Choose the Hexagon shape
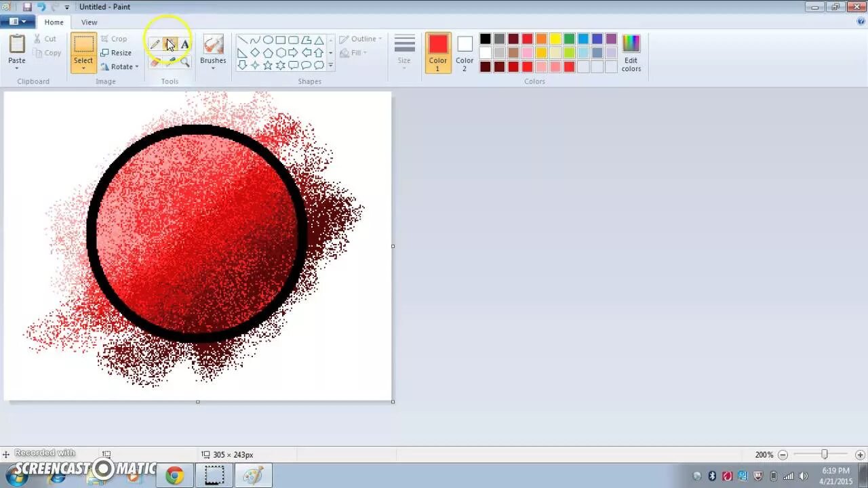 click(281, 53)
